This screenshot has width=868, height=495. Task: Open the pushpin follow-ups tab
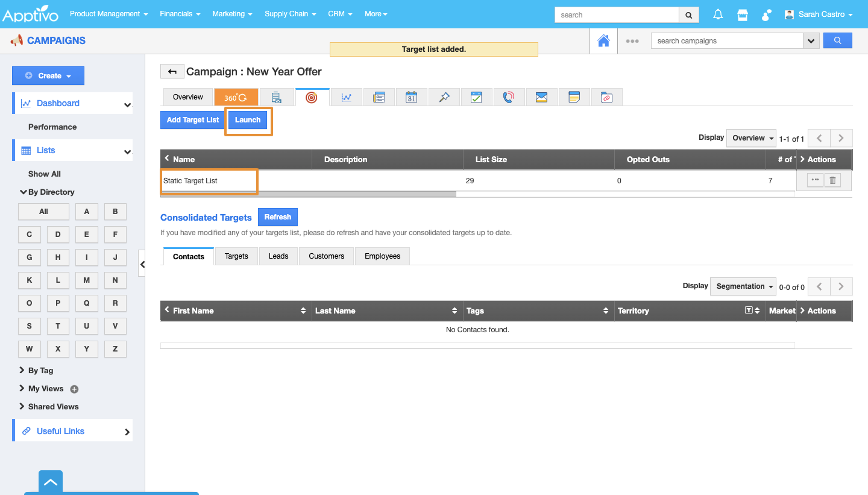coord(444,97)
